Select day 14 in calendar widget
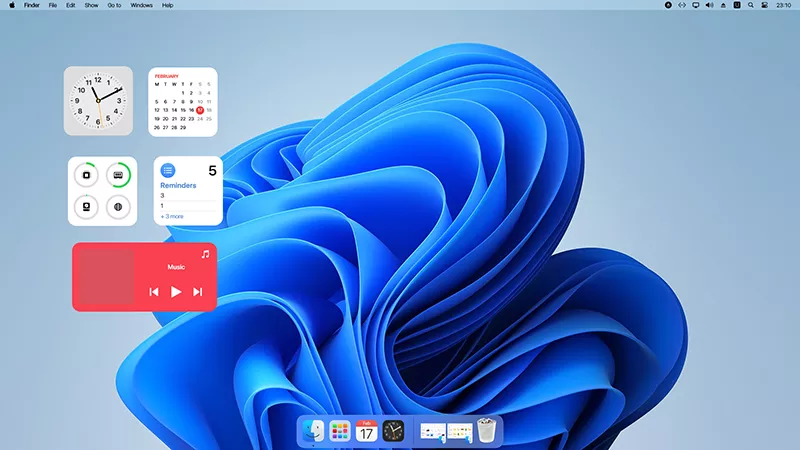This screenshot has height=450, width=800. (174, 110)
